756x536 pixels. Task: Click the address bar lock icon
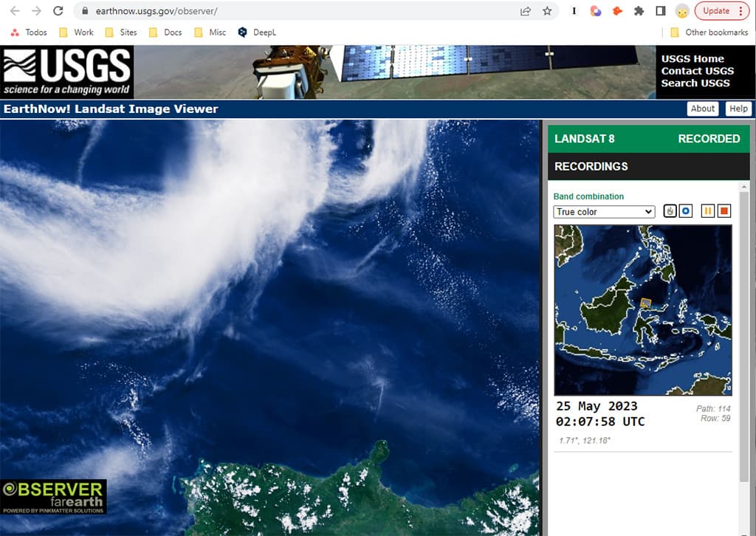(85, 11)
